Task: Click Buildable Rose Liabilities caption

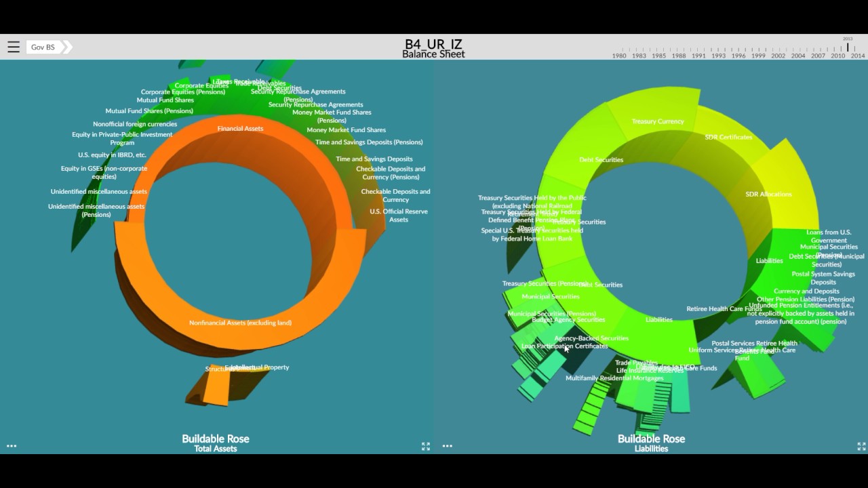Action: point(651,443)
